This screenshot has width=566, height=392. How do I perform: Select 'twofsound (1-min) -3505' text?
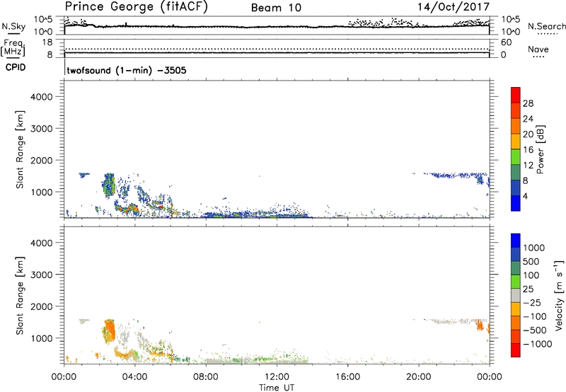[127, 70]
